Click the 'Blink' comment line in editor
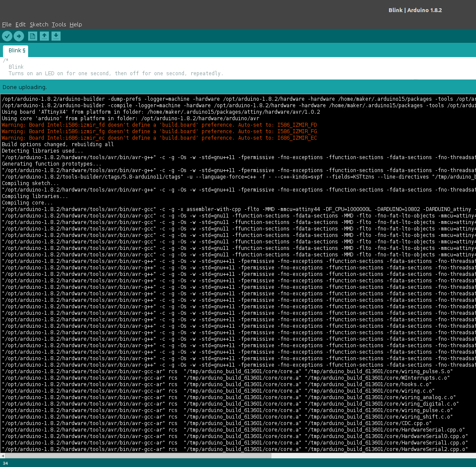The image size is (476, 467). tap(16, 67)
